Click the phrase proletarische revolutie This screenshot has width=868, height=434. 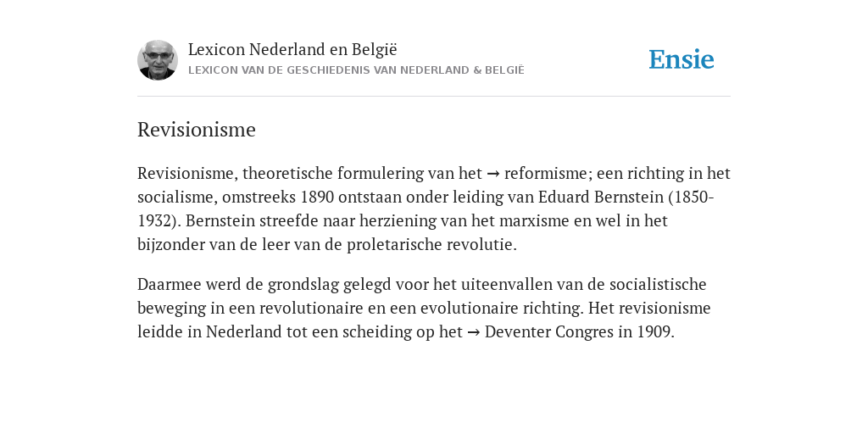pos(431,245)
